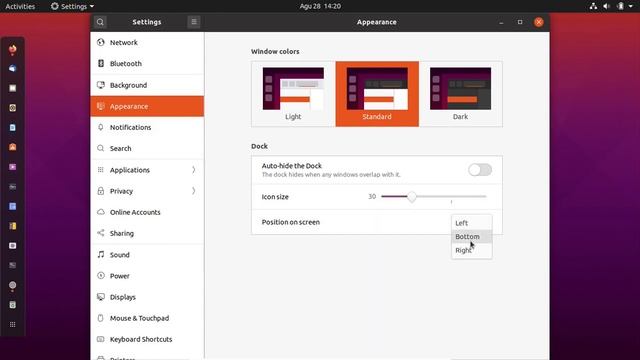Click the network status icon in top bar
The width and height of the screenshot is (640, 360).
click(593, 6)
